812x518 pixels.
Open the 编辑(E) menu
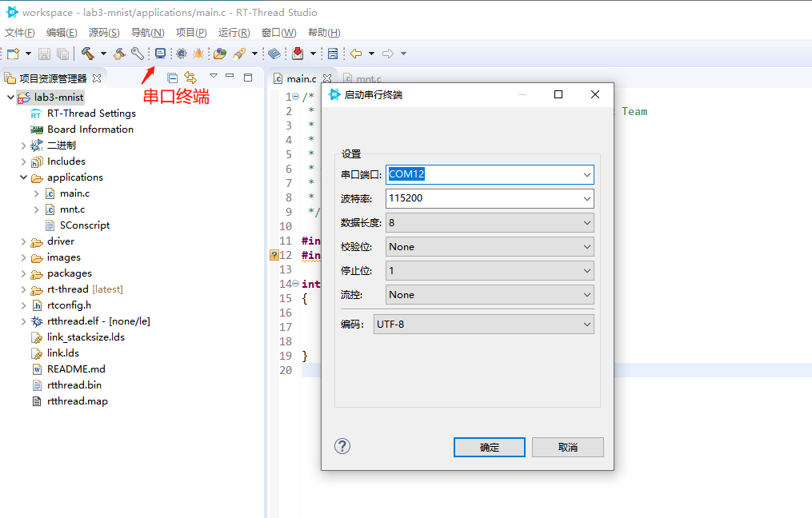click(62, 33)
